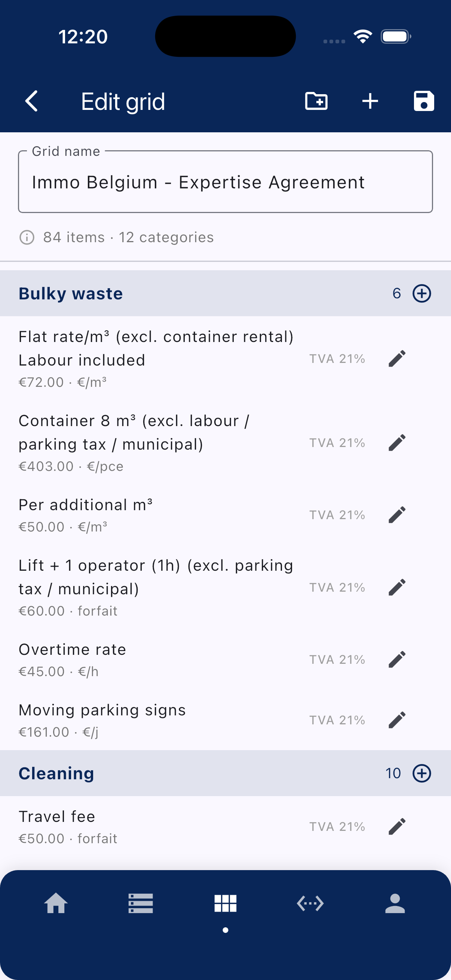Open the arrows-with-dots navigation tab

tap(310, 903)
